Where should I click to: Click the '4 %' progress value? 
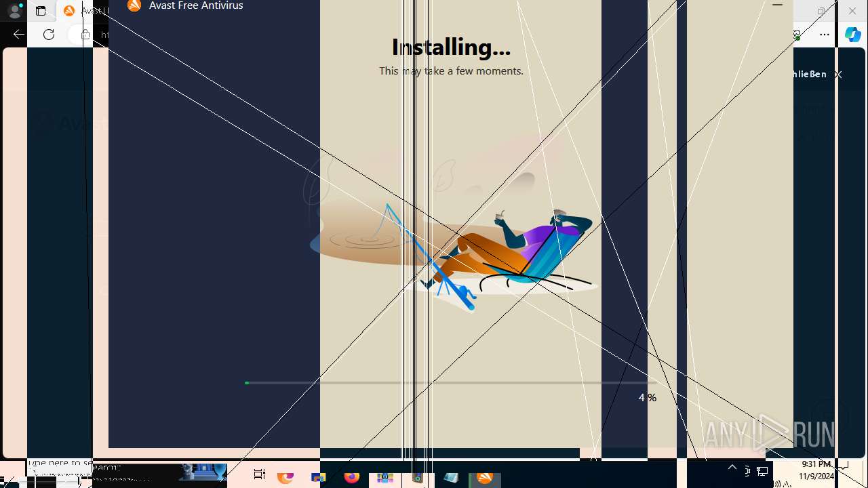pos(648,398)
